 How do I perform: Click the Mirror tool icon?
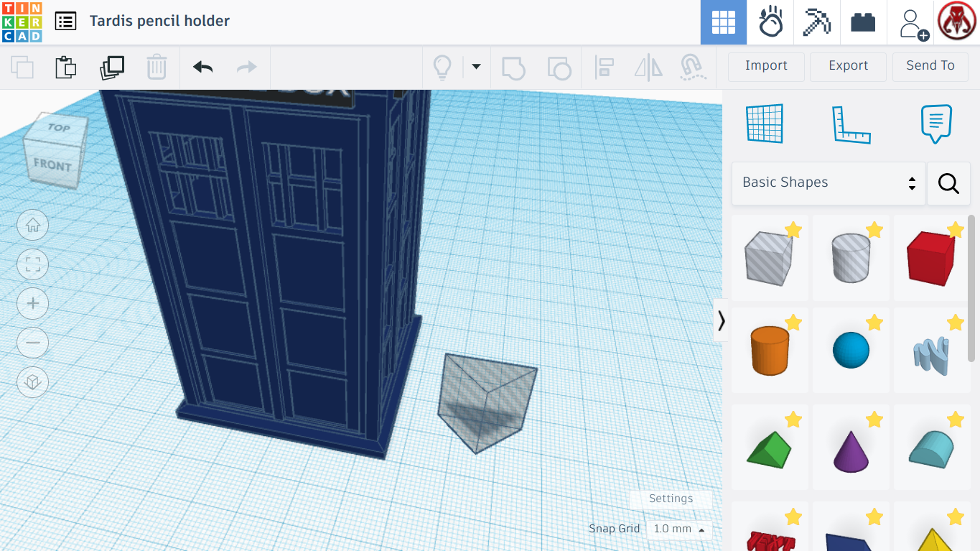pyautogui.click(x=648, y=68)
